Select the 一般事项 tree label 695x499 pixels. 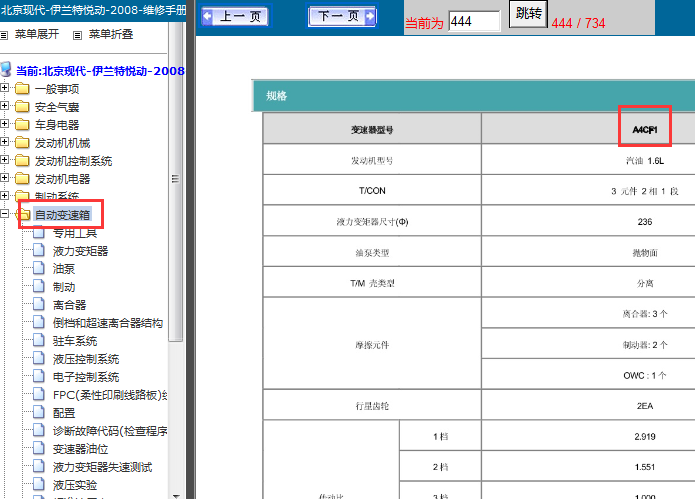(57, 89)
